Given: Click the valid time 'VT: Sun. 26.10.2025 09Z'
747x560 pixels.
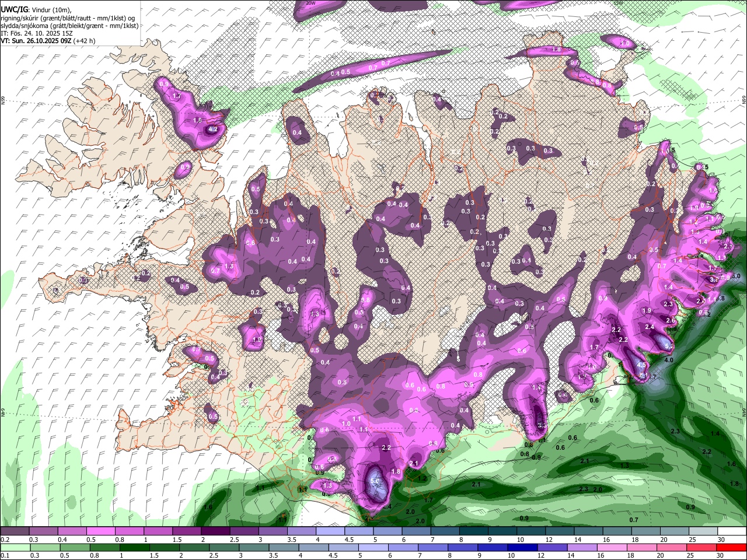Looking at the screenshot, I should 36,41.
